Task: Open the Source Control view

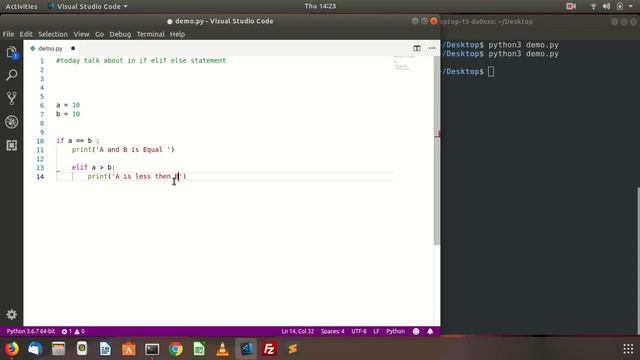Action: click(x=11, y=98)
